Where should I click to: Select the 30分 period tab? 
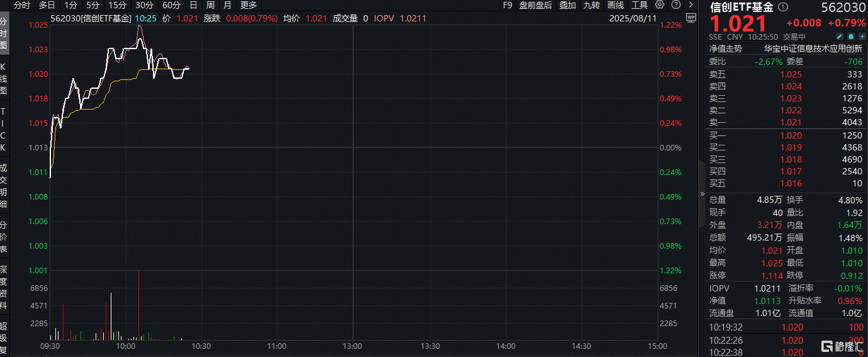click(x=144, y=5)
